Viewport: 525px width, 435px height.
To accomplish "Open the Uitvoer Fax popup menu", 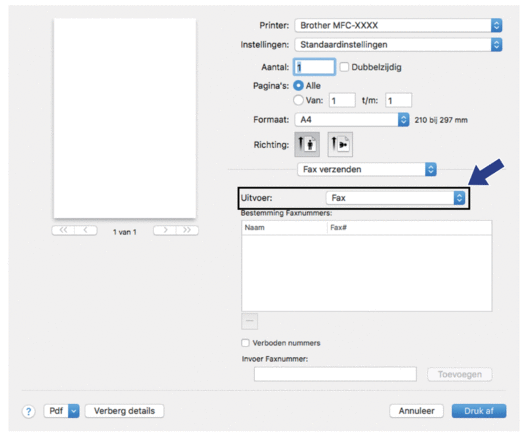I will pyautogui.click(x=395, y=198).
